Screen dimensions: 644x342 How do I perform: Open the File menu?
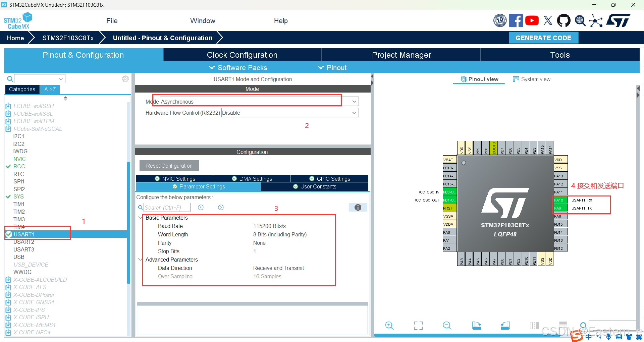112,21
